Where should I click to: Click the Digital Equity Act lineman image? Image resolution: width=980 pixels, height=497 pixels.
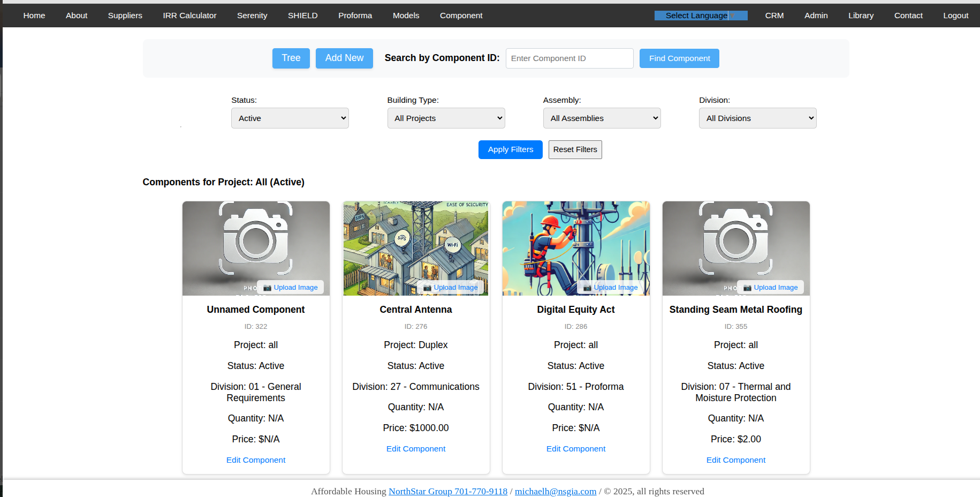pyautogui.click(x=575, y=241)
